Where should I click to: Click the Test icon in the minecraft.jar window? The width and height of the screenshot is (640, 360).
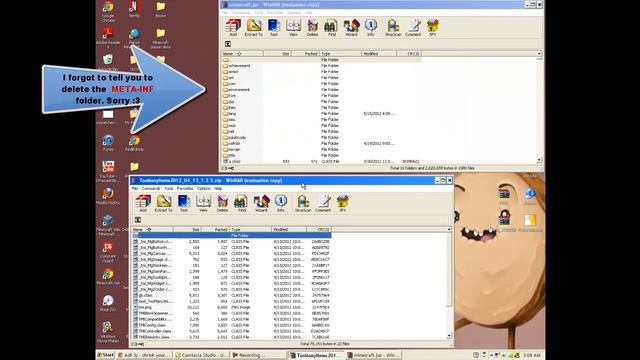pos(273,28)
